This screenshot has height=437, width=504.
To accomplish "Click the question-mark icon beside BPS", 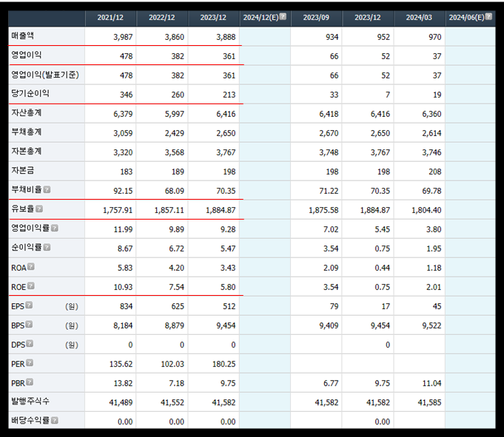I will (x=29, y=325).
